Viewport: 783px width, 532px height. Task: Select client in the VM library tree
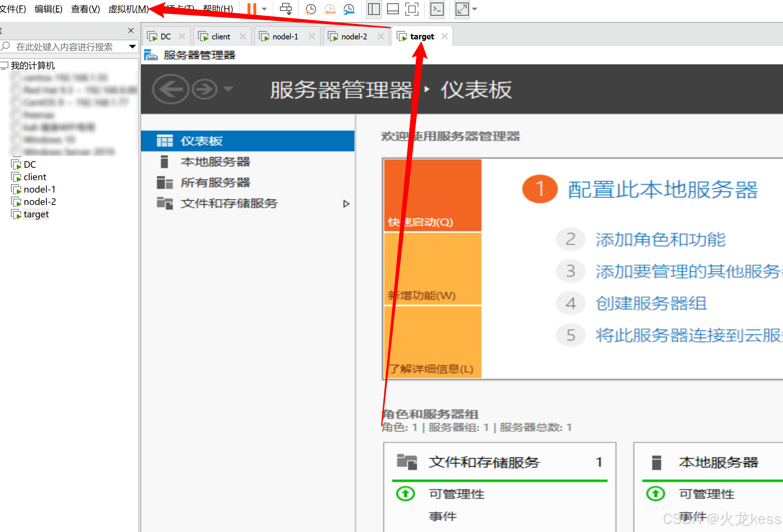35,177
